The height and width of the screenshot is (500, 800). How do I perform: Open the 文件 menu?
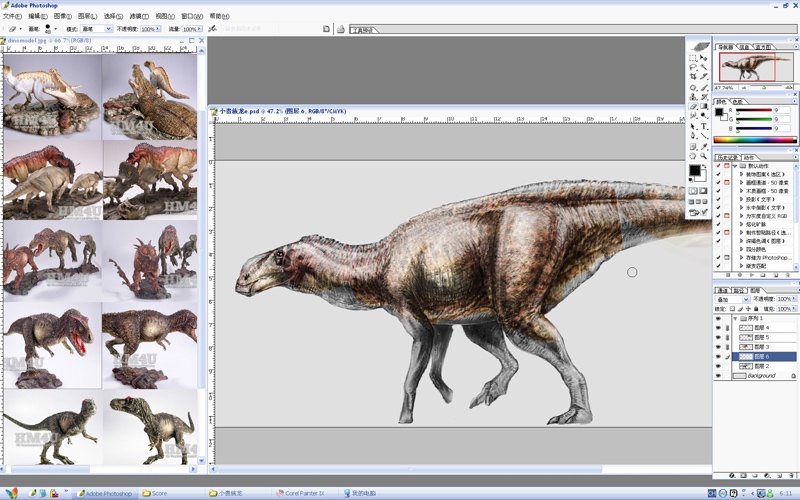point(12,16)
